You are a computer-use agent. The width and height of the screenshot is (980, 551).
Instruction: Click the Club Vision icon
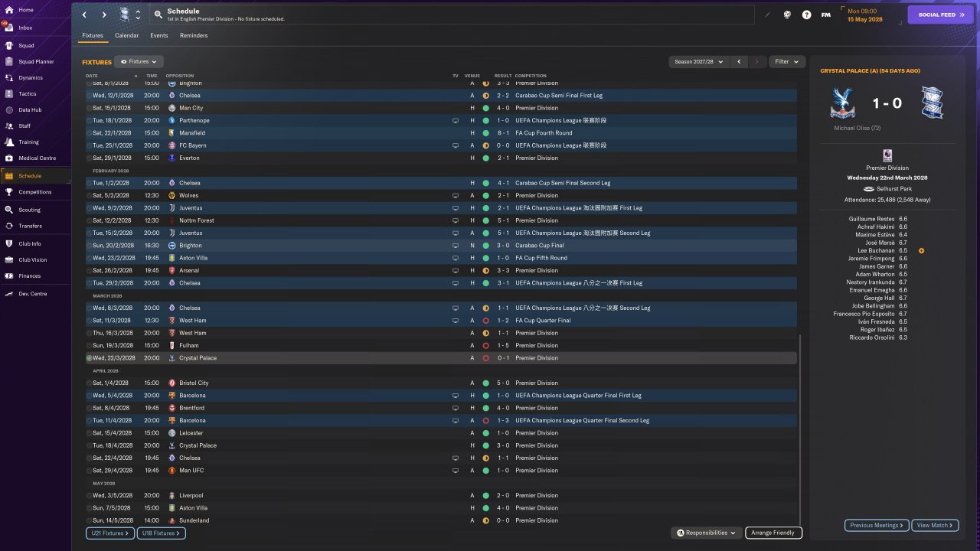tap(9, 259)
